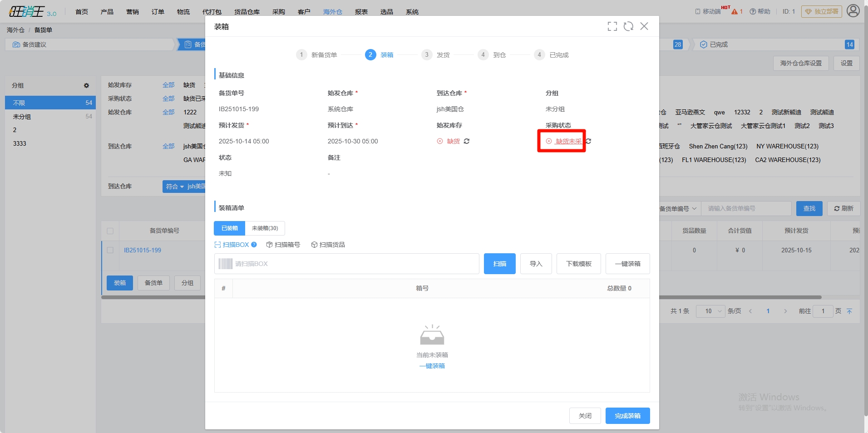Click the refresh icon in dialog header
This screenshot has width=868, height=433.
point(628,26)
